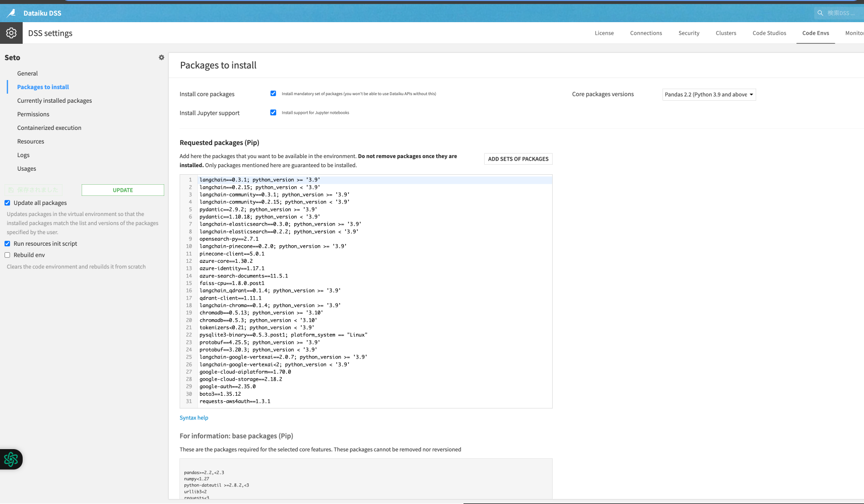The height and width of the screenshot is (504, 864).
Task: Enable the Rebuild env option
Action: tap(7, 255)
